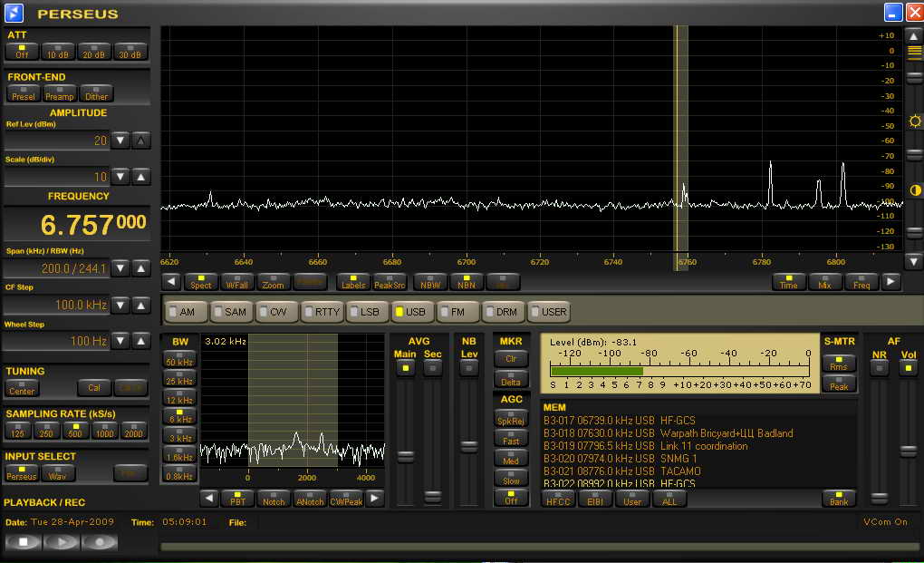Toggle the Presel front-end filter

pyautogui.click(x=24, y=93)
